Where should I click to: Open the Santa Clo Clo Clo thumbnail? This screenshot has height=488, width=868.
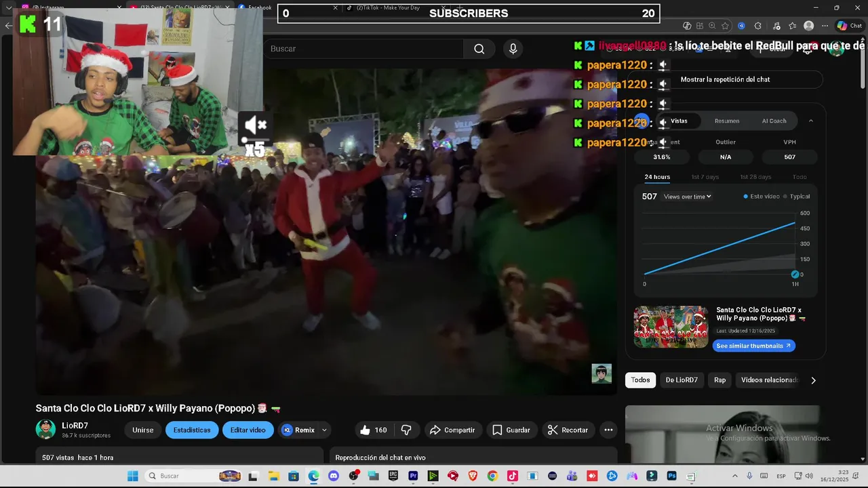point(671,327)
